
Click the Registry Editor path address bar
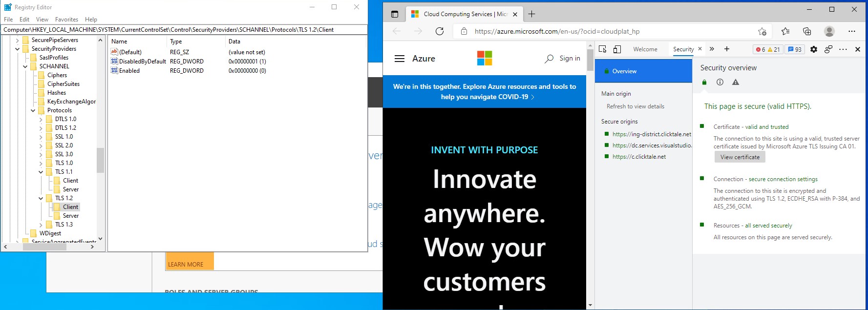(x=184, y=30)
